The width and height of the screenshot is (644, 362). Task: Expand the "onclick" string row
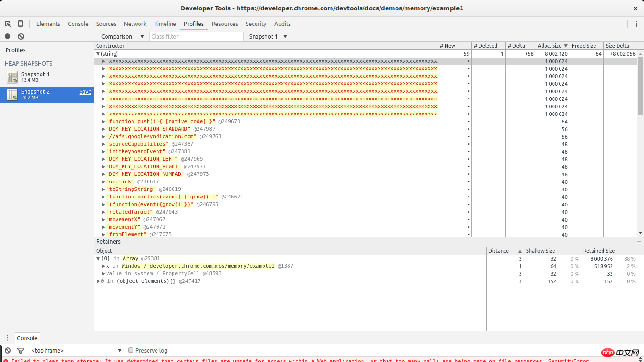[x=104, y=181]
